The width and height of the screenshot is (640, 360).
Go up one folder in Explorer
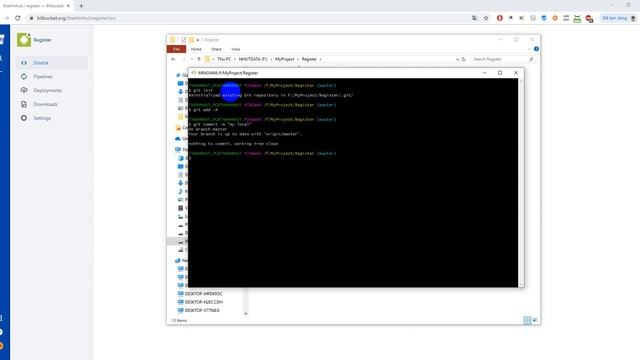tap(199, 59)
